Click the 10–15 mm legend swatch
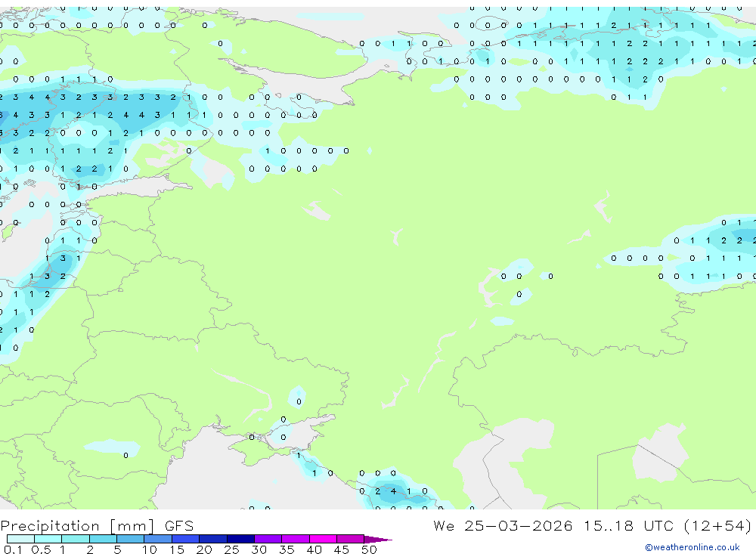This screenshot has width=756, height=554. [x=158, y=539]
